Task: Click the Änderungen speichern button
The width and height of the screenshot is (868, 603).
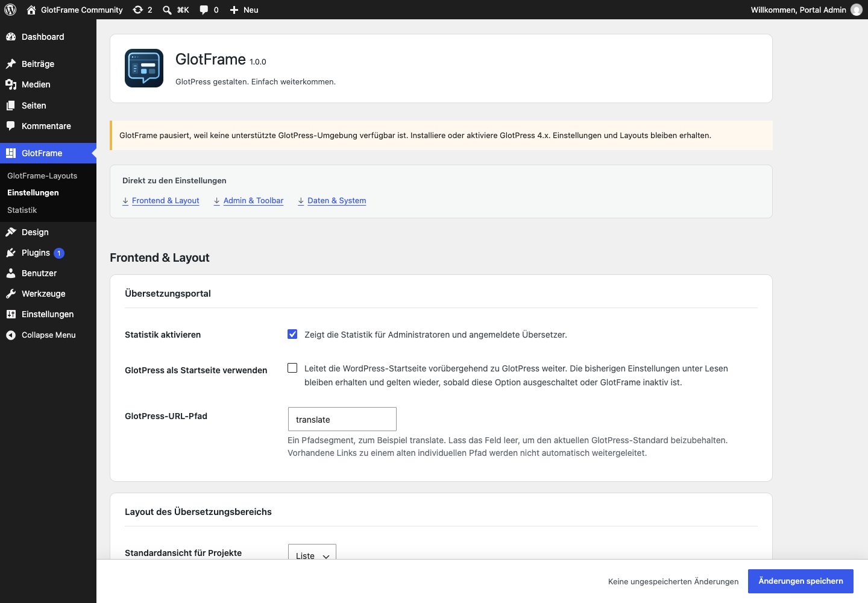Action: 800,581
